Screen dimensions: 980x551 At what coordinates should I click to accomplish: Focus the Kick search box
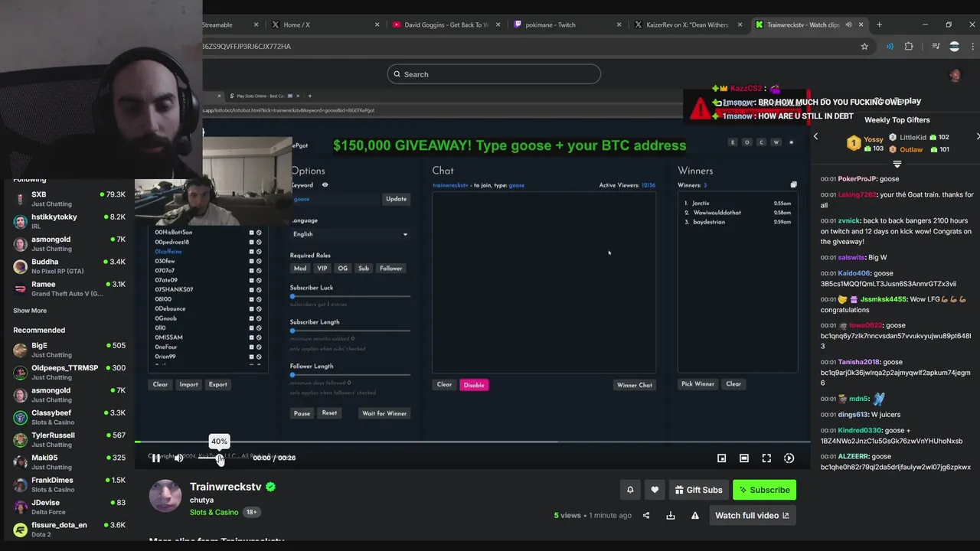click(494, 74)
